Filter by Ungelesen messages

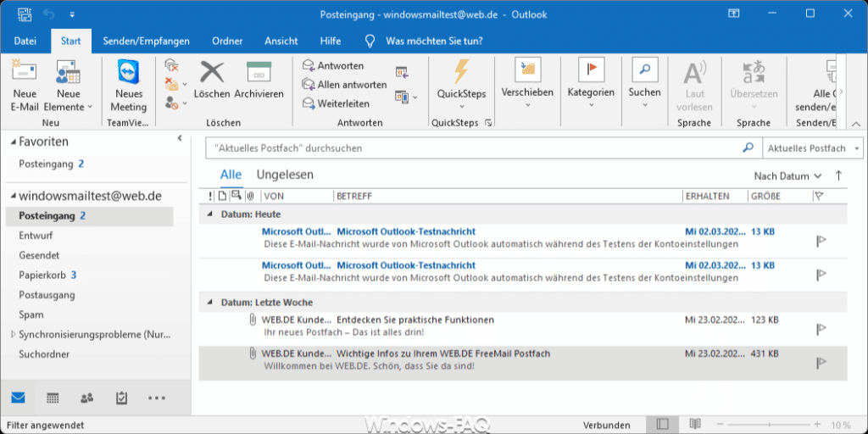pos(285,175)
